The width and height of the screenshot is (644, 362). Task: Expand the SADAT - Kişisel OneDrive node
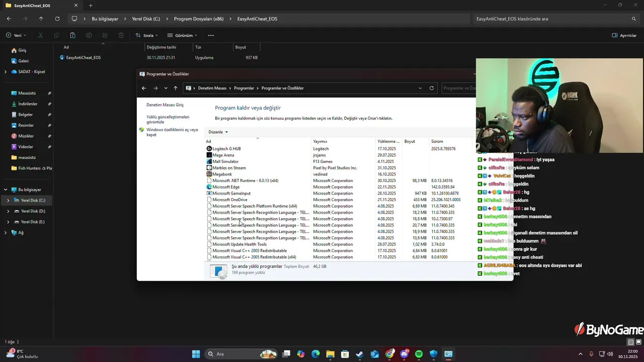click(6, 71)
